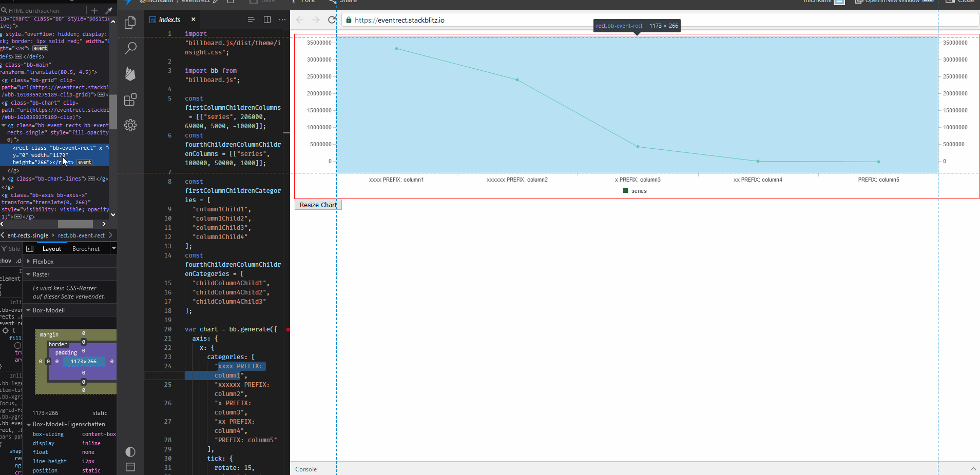Click the 'PREFIX: column5' axis label
The height and width of the screenshot is (475, 980).
pyautogui.click(x=878, y=180)
